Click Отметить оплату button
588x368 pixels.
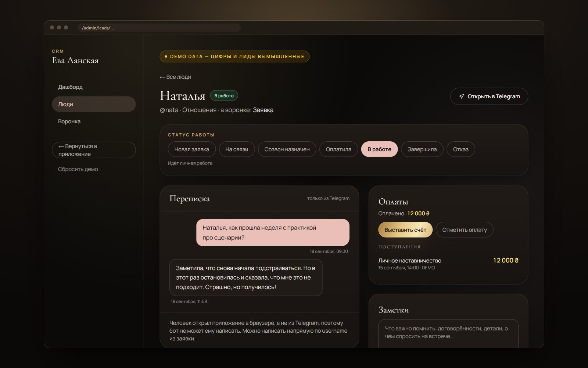pos(465,230)
